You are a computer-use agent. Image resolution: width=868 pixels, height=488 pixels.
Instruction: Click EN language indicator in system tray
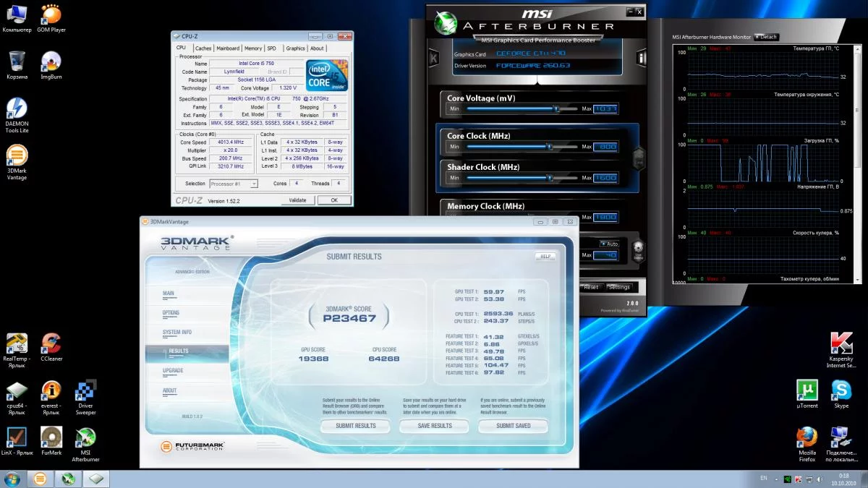click(x=764, y=478)
